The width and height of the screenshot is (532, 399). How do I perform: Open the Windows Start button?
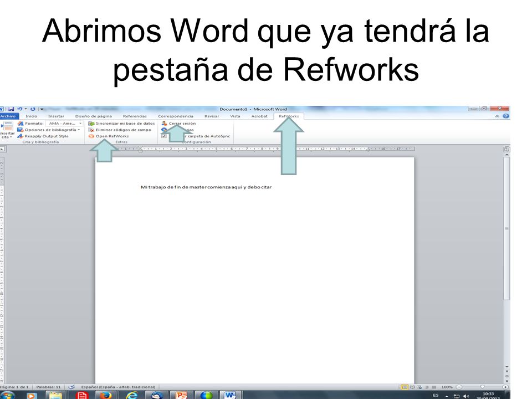pyautogui.click(x=7, y=396)
